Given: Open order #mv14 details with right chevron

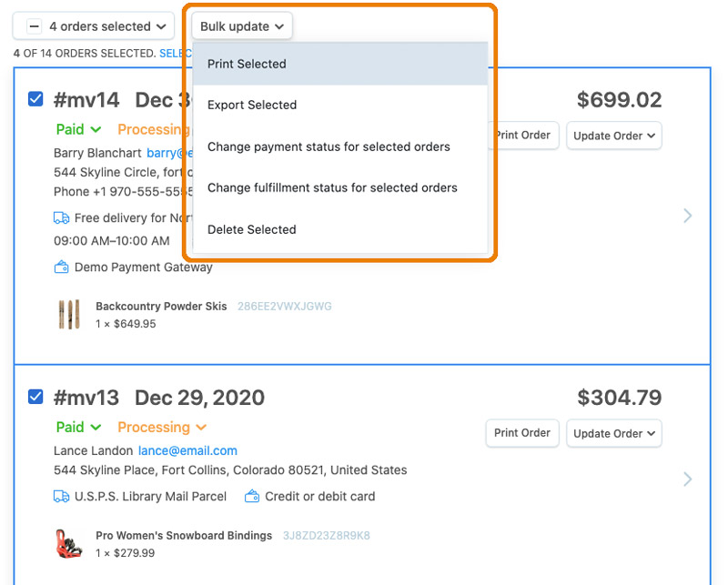Looking at the screenshot, I should coord(688,216).
